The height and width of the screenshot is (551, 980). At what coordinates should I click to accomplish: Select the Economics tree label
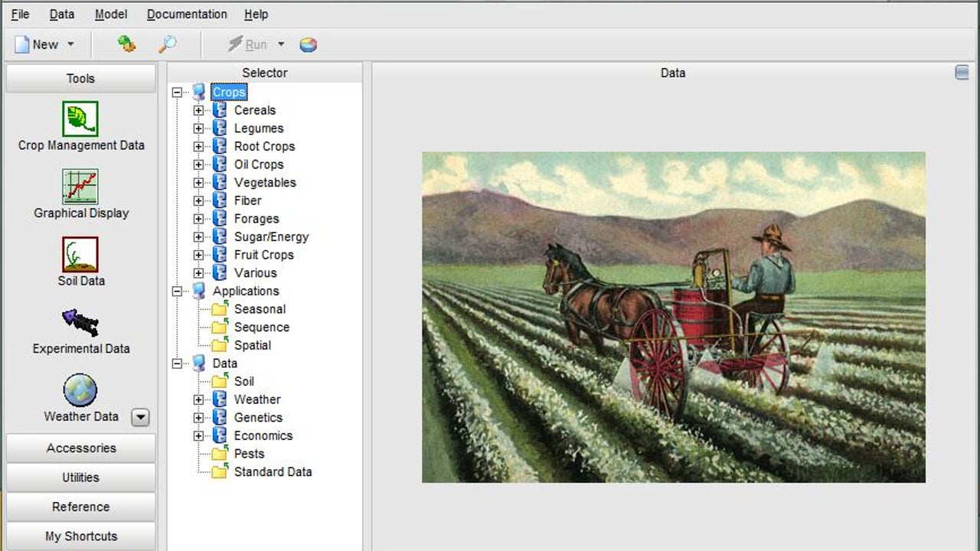point(263,435)
